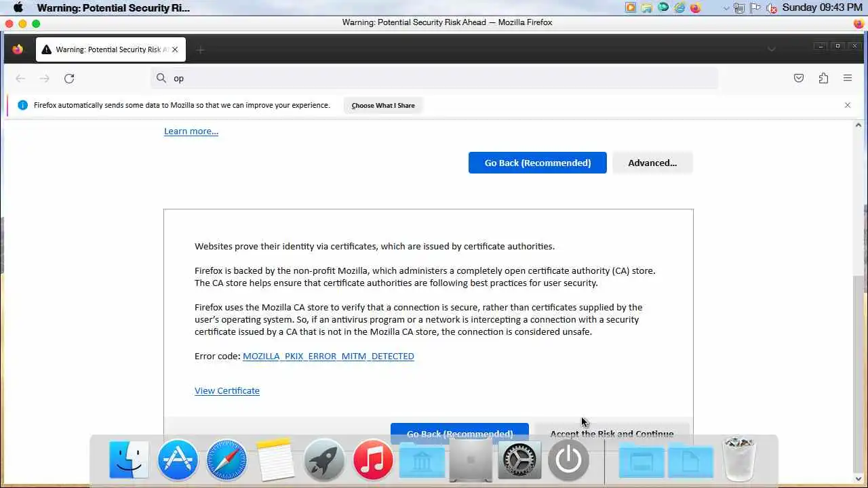
Task: Open System Preferences gear in dock
Action: [519, 459]
